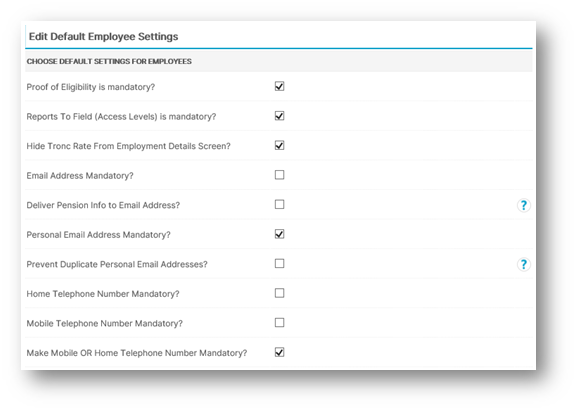Click the Proof of Eligibility is mandatory label
Screen dimensions: 578x412
pos(91,87)
